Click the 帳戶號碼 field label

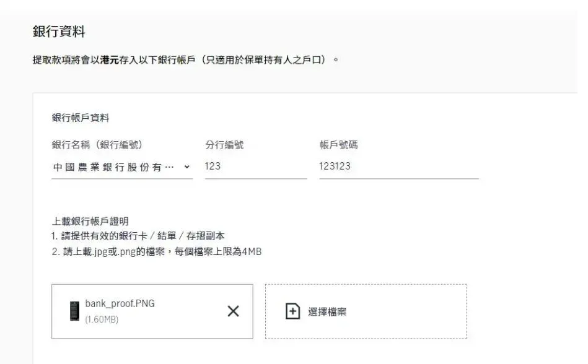[339, 145]
